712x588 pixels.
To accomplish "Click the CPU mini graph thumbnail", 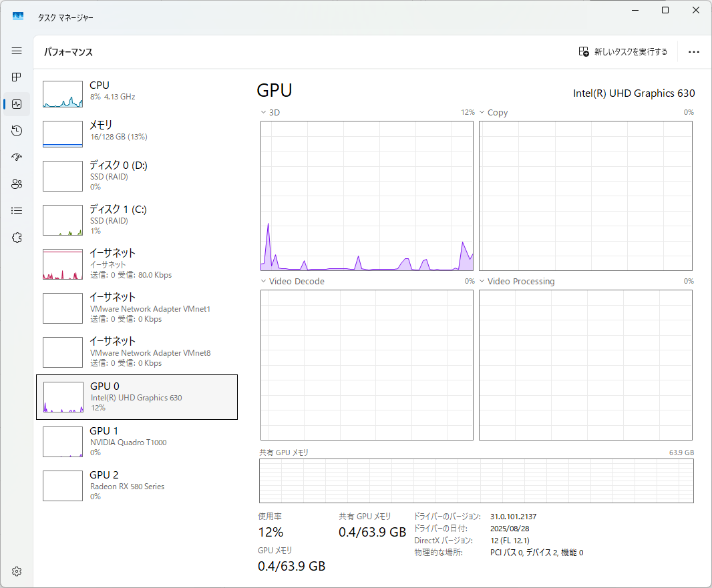I will click(x=63, y=94).
